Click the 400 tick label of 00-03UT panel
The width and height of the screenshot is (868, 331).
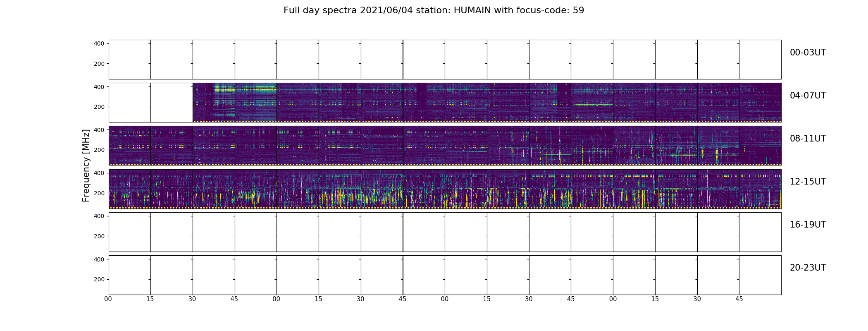[x=99, y=43]
